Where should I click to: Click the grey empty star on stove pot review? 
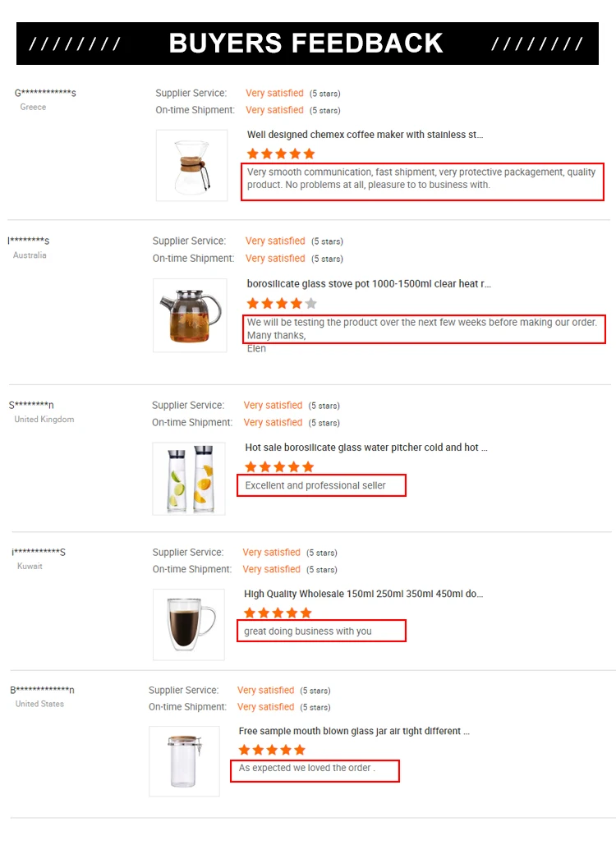pos(310,303)
